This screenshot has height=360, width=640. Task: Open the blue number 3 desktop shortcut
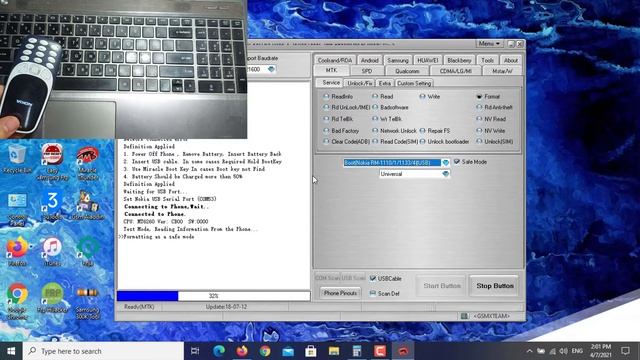tap(52, 206)
